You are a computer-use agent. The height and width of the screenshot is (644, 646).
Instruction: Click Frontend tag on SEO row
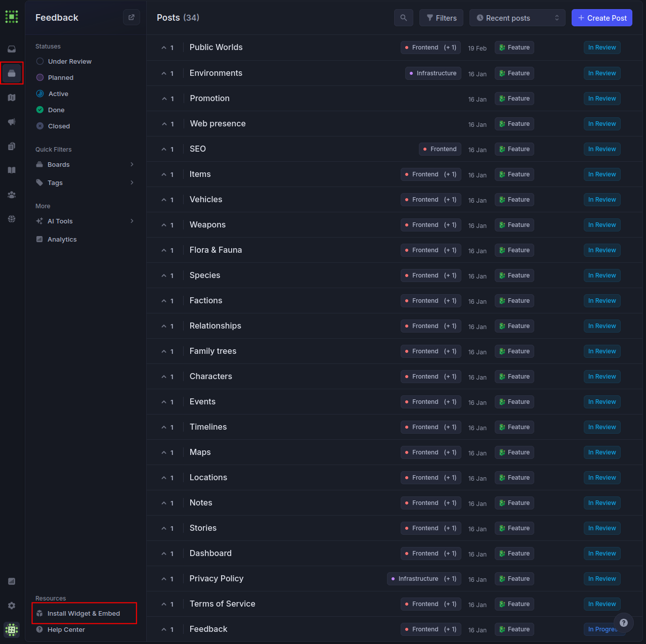click(440, 149)
